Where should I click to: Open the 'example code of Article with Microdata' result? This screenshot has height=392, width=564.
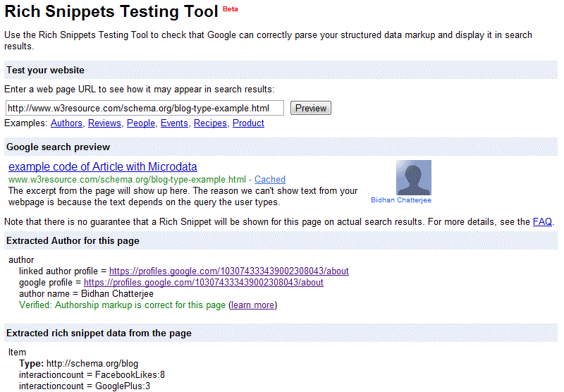(103, 167)
